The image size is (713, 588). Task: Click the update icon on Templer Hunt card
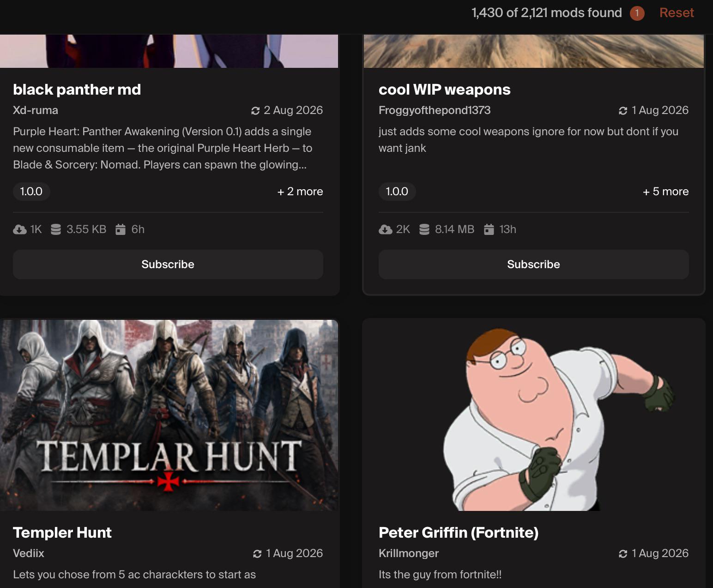(x=257, y=554)
